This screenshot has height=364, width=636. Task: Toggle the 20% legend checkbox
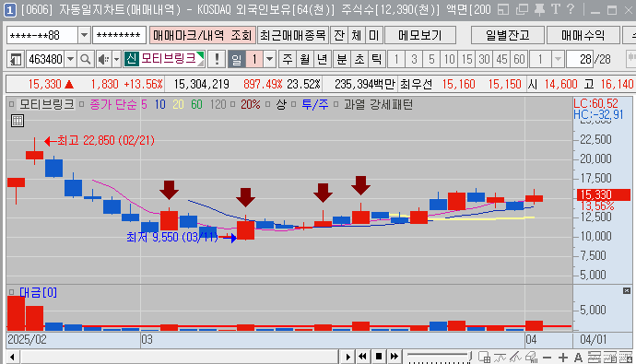point(233,104)
